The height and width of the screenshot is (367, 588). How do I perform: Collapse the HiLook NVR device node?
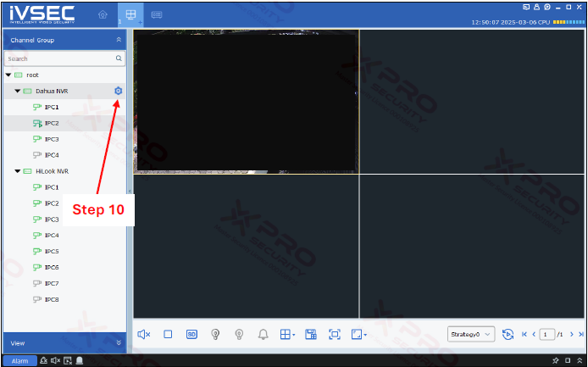point(17,171)
